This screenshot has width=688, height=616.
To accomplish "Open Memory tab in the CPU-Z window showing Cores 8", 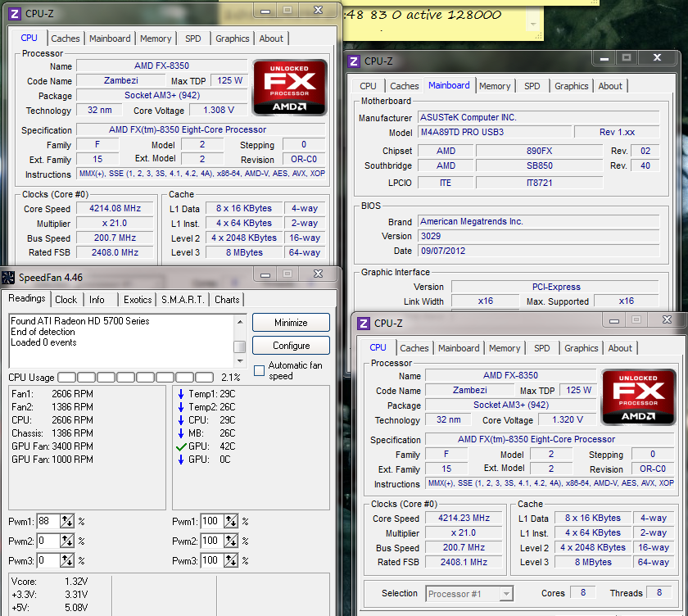I will click(x=505, y=348).
